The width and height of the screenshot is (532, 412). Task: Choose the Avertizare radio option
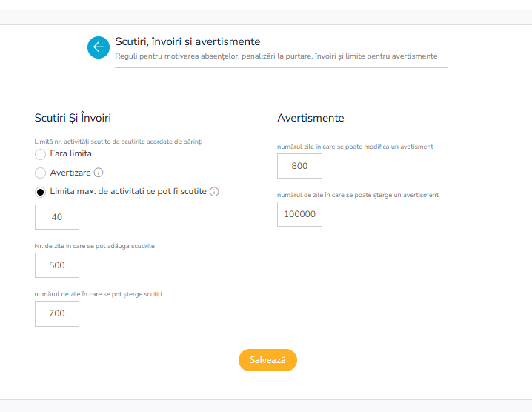tap(40, 173)
